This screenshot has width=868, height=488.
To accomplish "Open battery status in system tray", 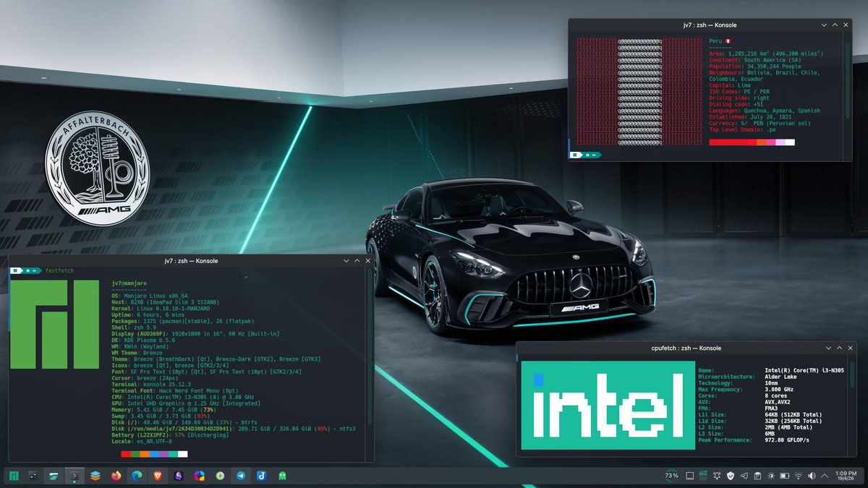I will tap(784, 476).
